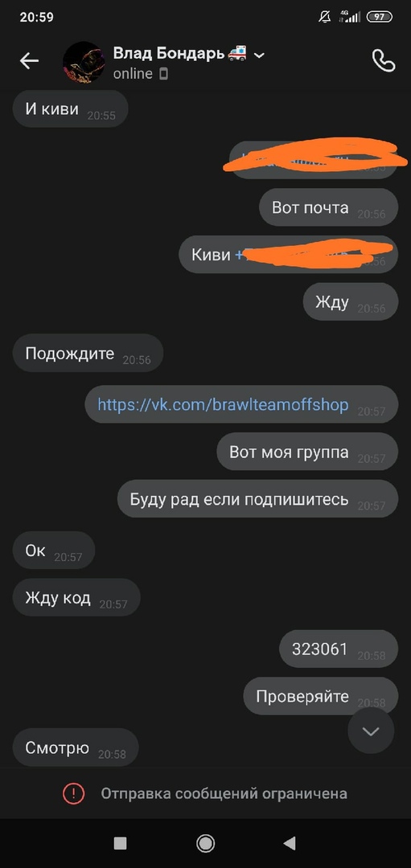Viewport: 411px width, 868px height.
Task: Tap the 'Подождите' incoming message
Action: coord(88,353)
